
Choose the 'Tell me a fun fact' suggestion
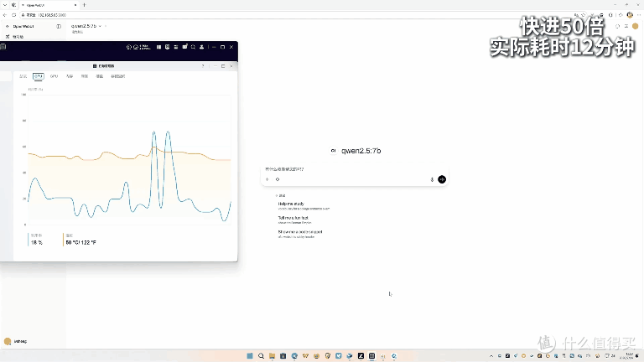294,220
